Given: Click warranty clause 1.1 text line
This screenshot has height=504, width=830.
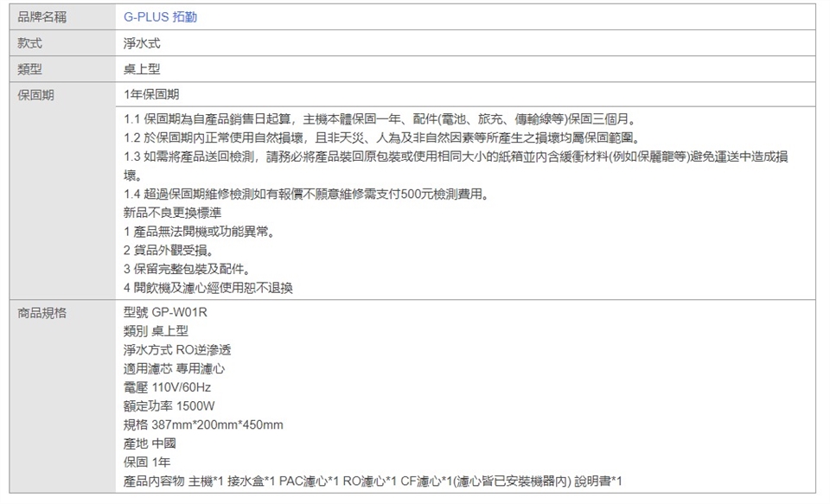Looking at the screenshot, I should pos(386,119).
